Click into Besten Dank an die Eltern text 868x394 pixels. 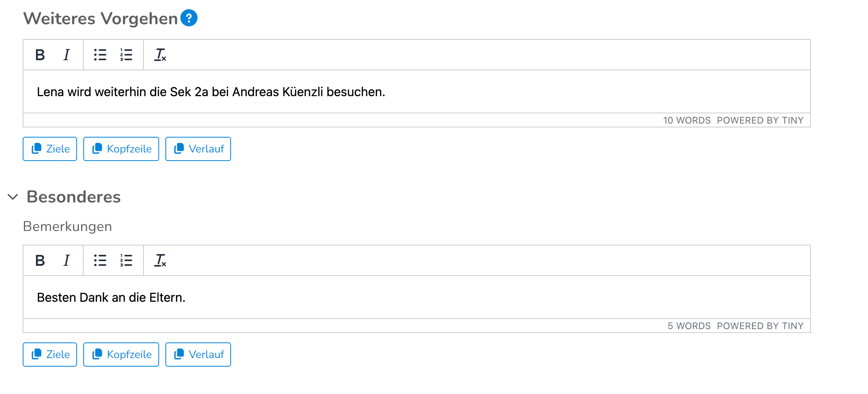(111, 297)
